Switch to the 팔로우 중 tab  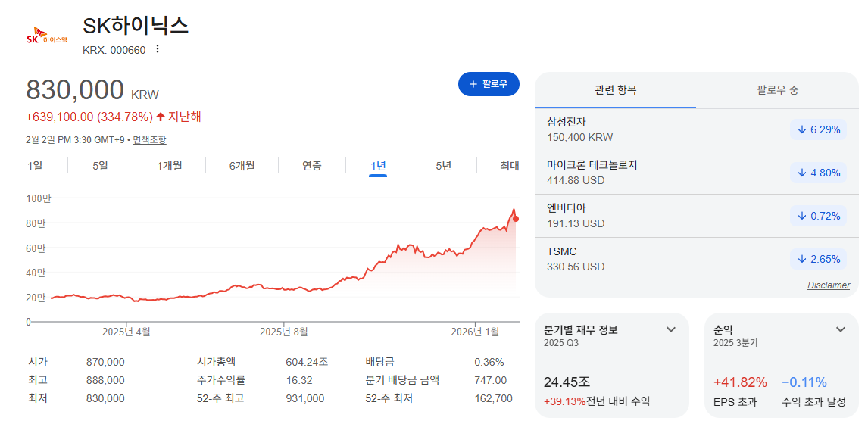coord(778,90)
